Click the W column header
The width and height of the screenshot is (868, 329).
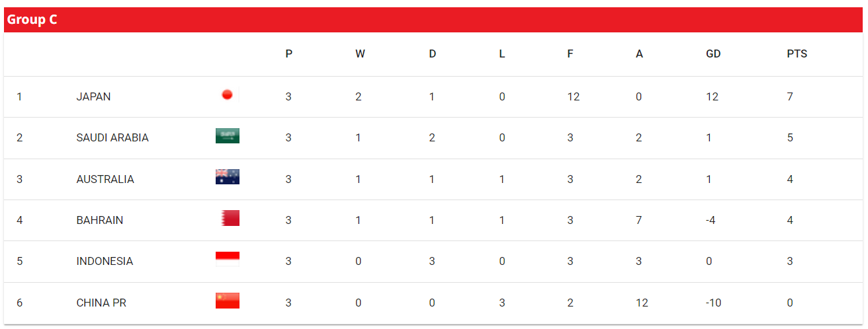(x=360, y=54)
